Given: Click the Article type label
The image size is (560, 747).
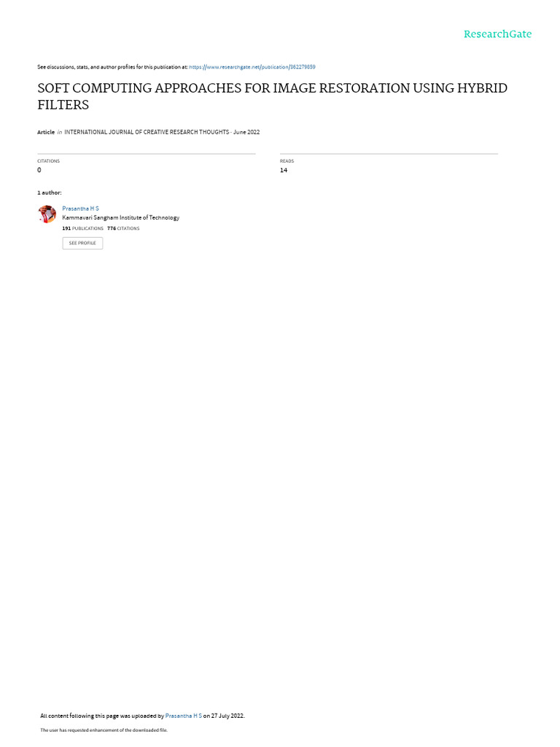Looking at the screenshot, I should pos(46,132).
